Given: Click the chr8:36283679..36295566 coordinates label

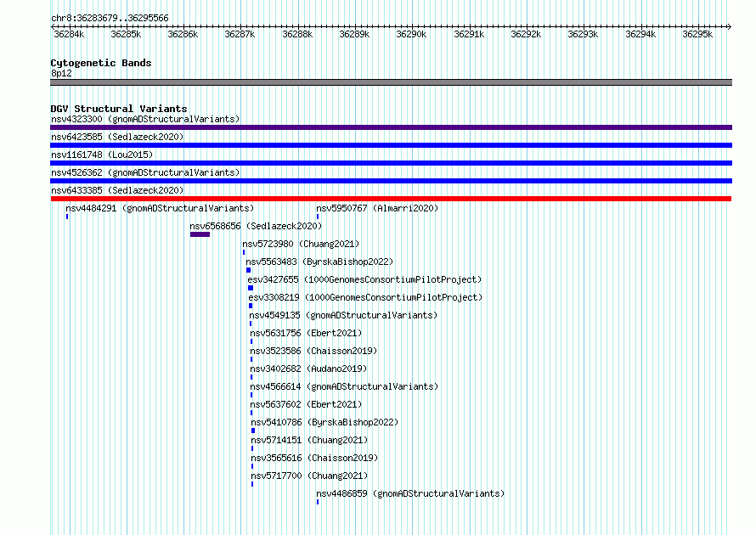Looking at the screenshot, I should pyautogui.click(x=110, y=19).
